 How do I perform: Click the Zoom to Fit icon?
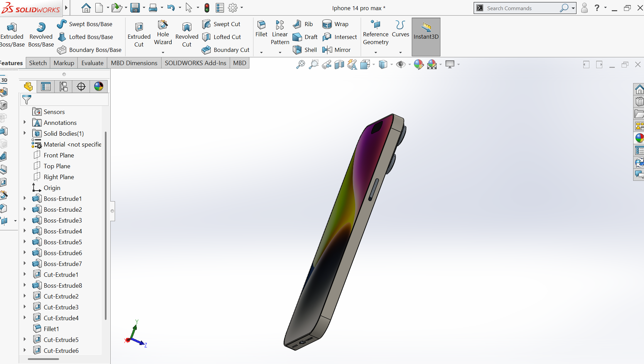(x=300, y=64)
